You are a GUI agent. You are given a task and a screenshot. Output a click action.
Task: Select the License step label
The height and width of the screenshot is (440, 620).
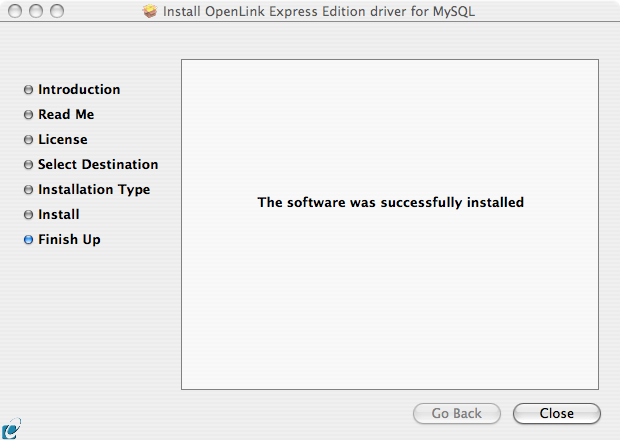[x=63, y=139]
